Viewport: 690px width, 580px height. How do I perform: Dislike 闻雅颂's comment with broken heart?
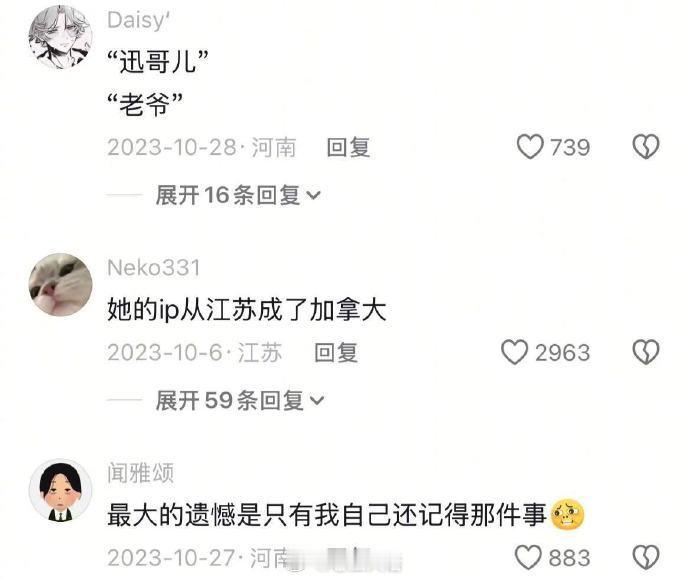click(646, 557)
